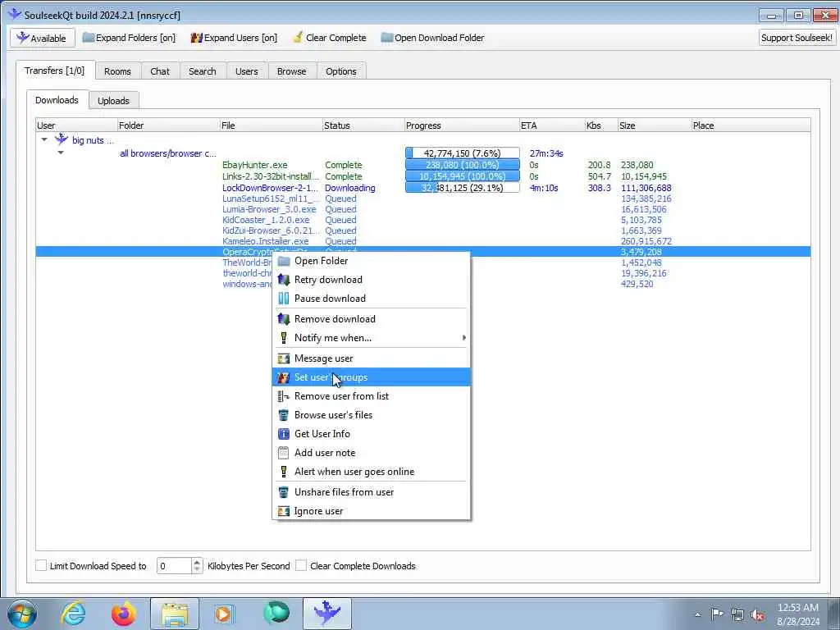The width and height of the screenshot is (840, 630).
Task: Click the Message user icon
Action: pyautogui.click(x=283, y=358)
